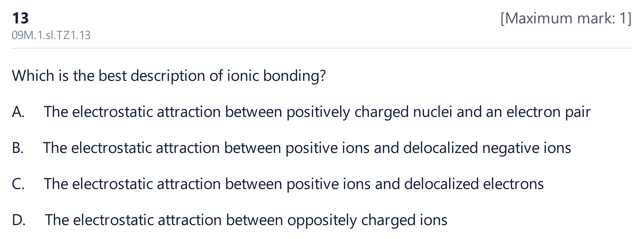Choose the option mentioning delocalized negative ions
Screen dimensions: 644x239
point(307,148)
